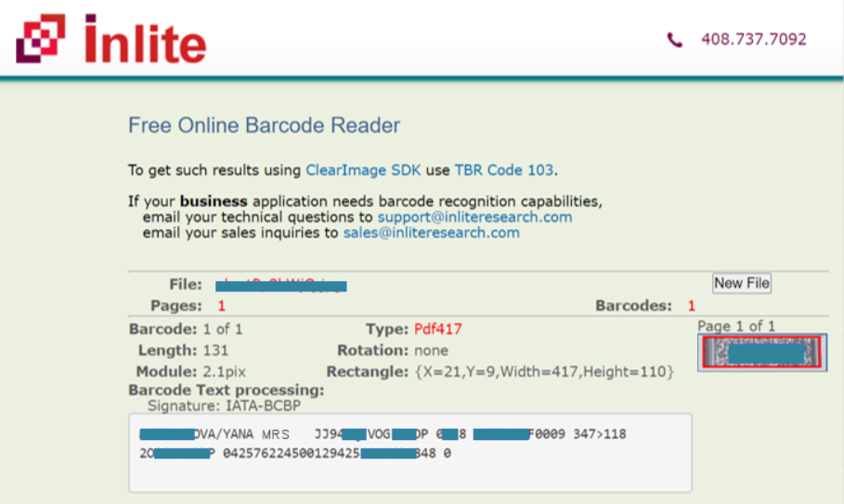Image resolution: width=844 pixels, height=504 pixels.
Task: Open the ClearImage SDK link
Action: [x=363, y=170]
